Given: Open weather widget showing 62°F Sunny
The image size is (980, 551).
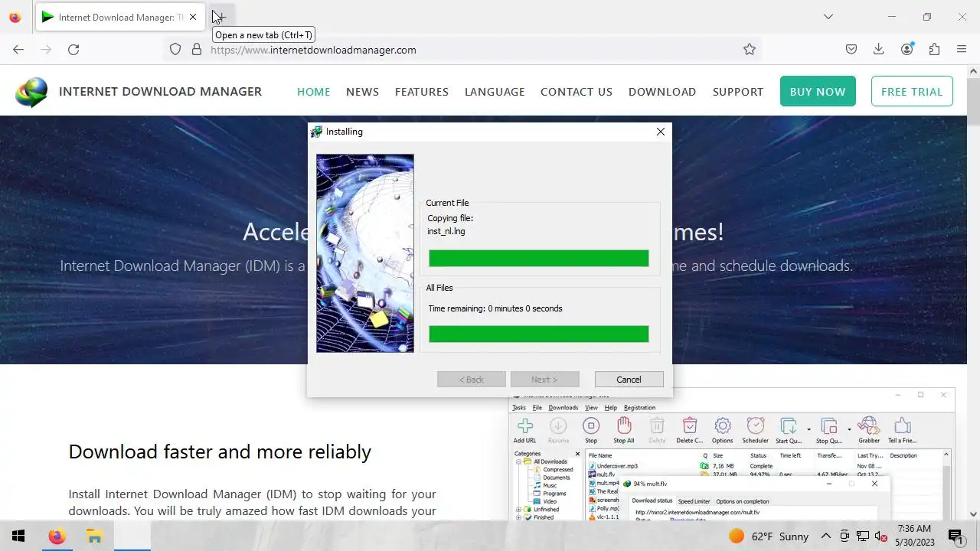Looking at the screenshot, I should (768, 536).
